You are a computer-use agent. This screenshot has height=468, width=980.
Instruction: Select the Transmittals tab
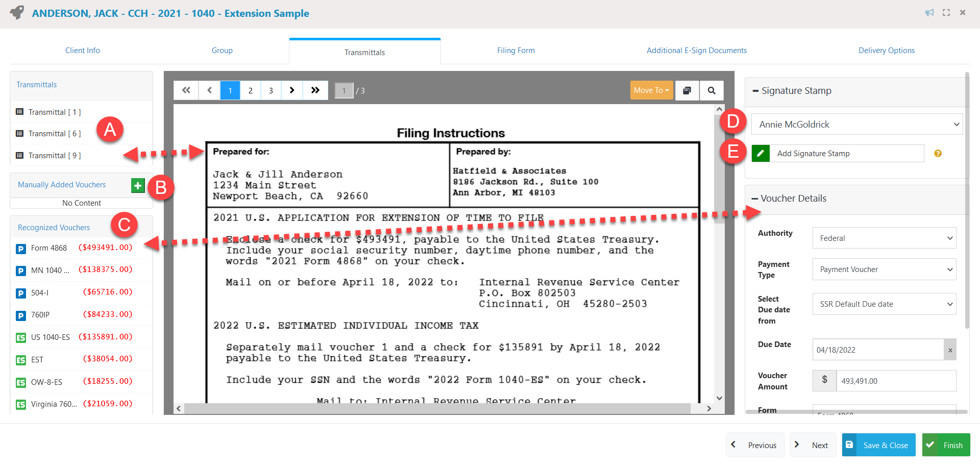tap(364, 52)
